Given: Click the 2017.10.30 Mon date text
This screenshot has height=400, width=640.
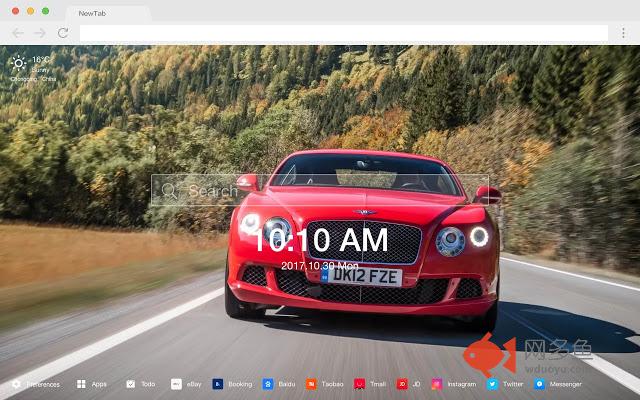Looking at the screenshot, I should (x=320, y=266).
